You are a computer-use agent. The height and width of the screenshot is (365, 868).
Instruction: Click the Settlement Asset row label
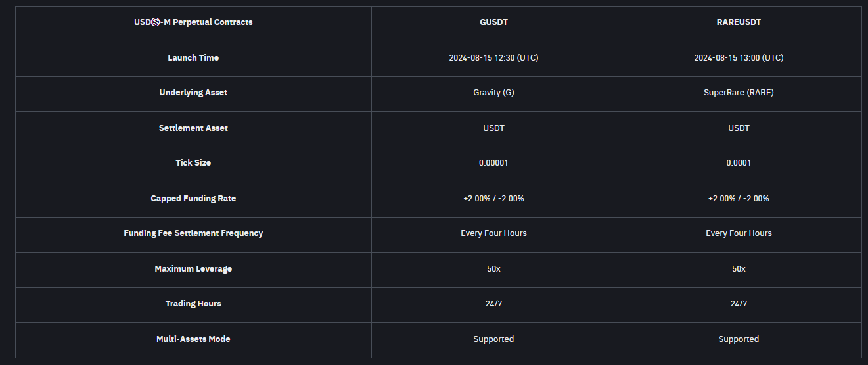click(x=193, y=128)
